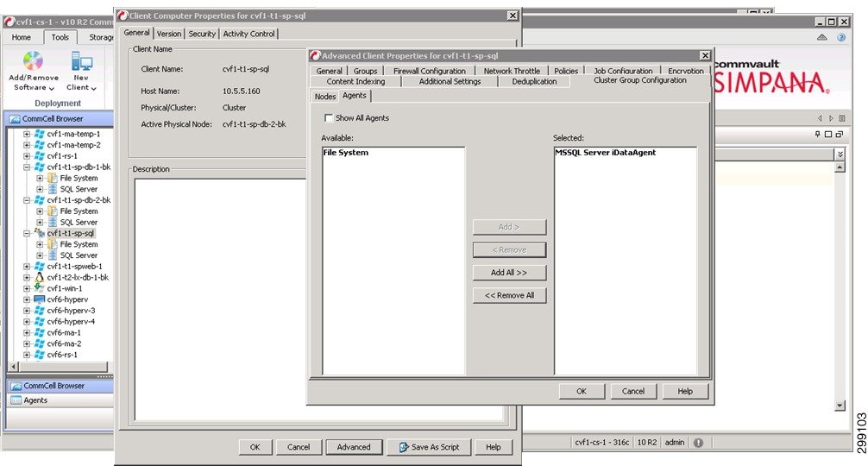Switch to the Security tab in Client Computer Properties

pos(202,34)
